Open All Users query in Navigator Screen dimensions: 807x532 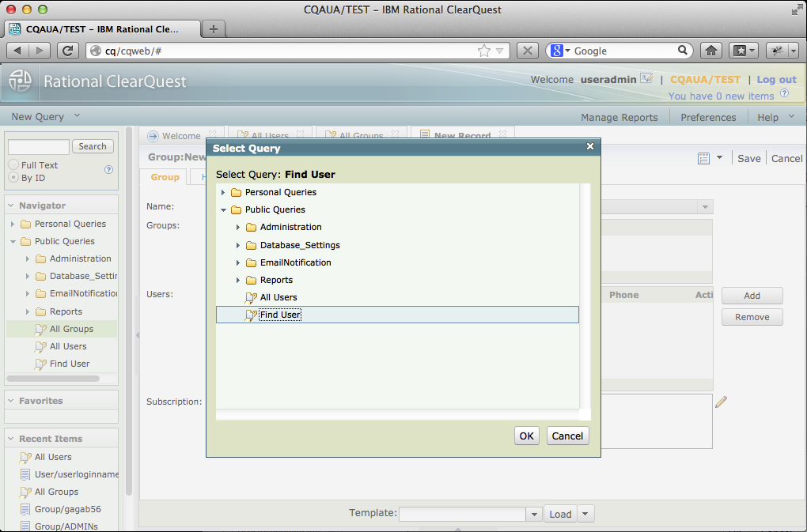click(x=68, y=346)
